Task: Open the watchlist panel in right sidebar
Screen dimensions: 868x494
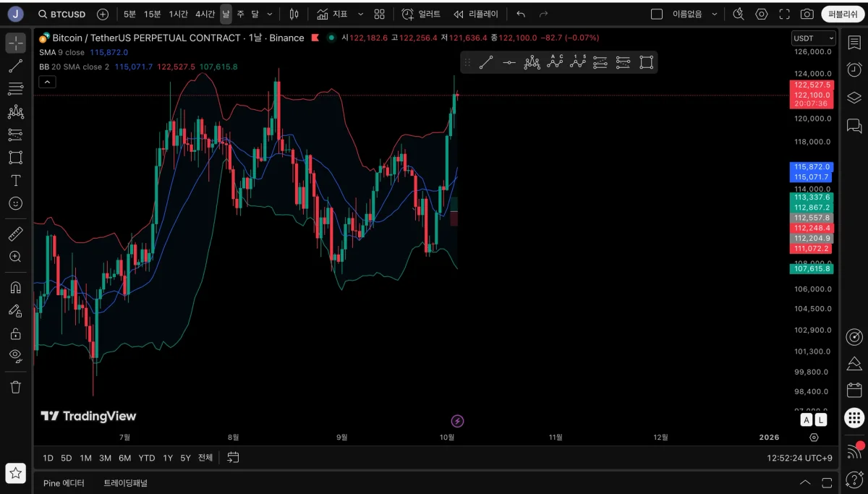Action: pos(854,43)
